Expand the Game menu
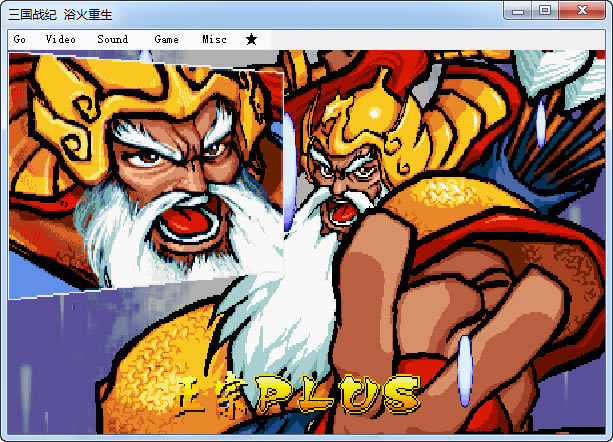This screenshot has width=613, height=442. coord(166,39)
